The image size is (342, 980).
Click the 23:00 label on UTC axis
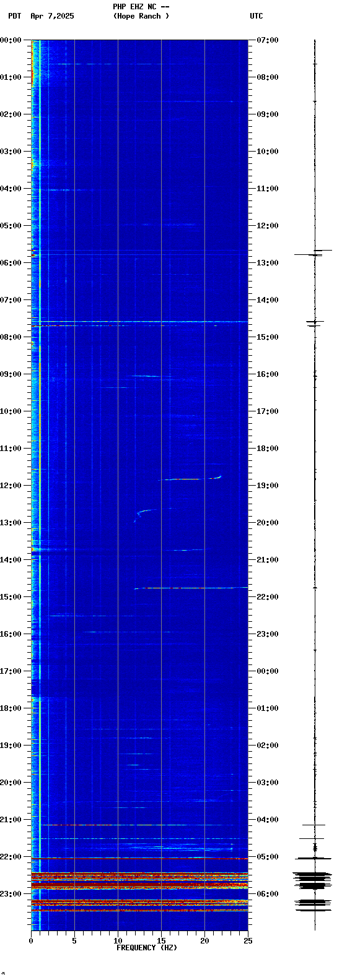(268, 634)
